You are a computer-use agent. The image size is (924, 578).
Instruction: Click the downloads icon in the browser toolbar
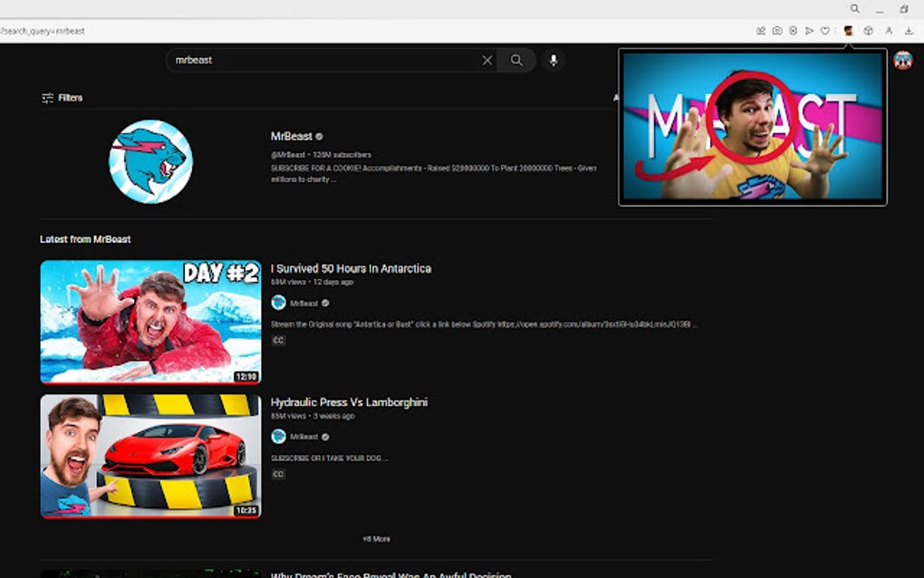(x=909, y=30)
